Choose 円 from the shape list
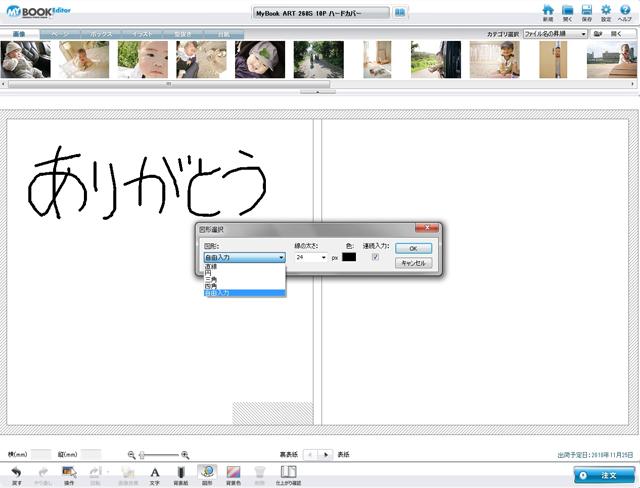The height and width of the screenshot is (488, 640). (x=244, y=273)
